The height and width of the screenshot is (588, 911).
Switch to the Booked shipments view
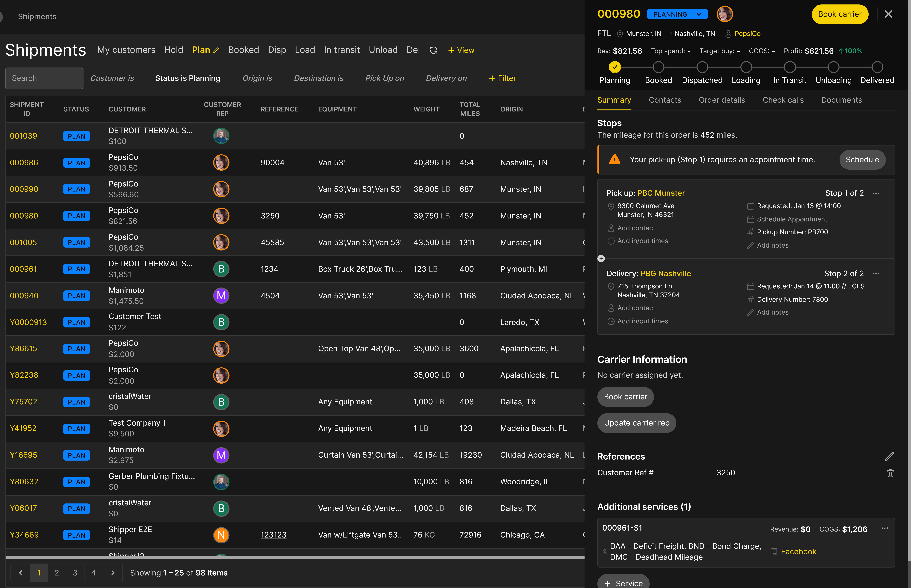coord(243,50)
